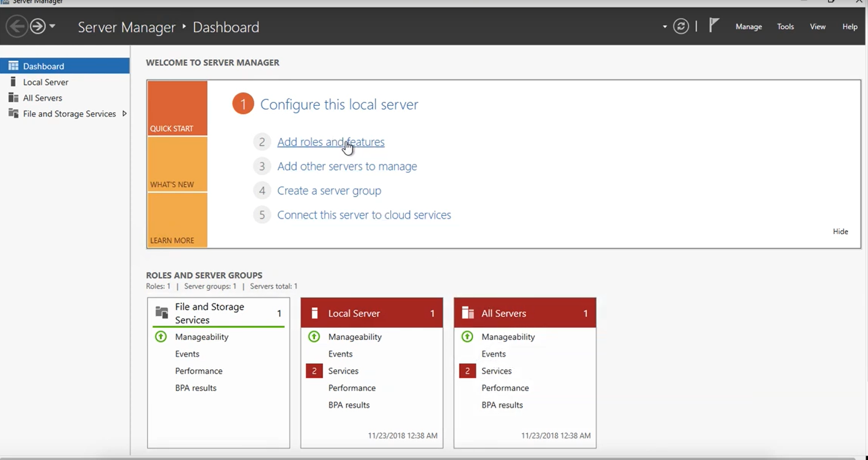Click Manageability status icon in File and Storage tile
The image size is (868, 460).
(161, 336)
